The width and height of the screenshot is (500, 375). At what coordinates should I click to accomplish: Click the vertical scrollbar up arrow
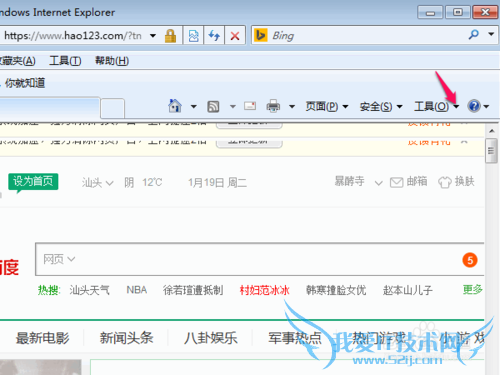click(492, 131)
